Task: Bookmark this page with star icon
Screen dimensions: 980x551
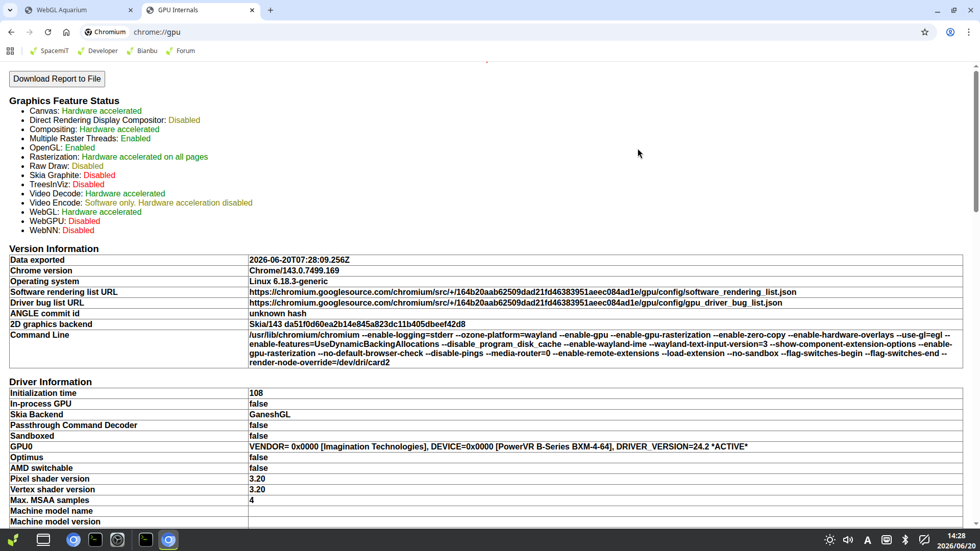Action: click(x=925, y=32)
